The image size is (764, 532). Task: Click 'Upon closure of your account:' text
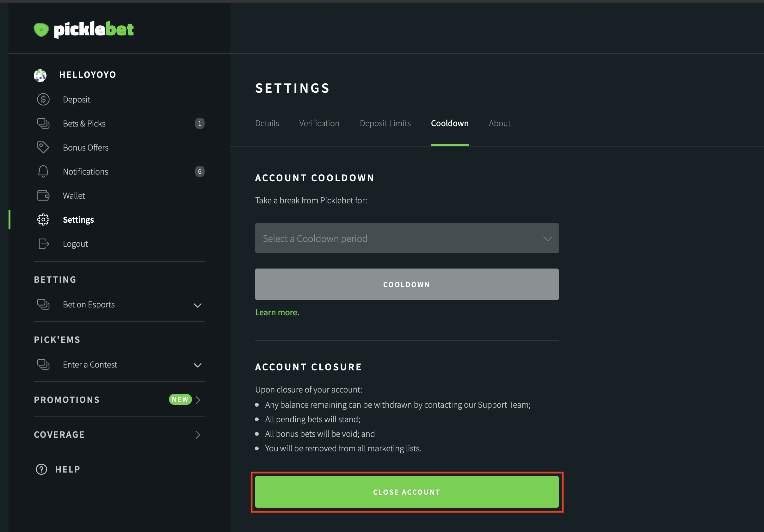coord(309,390)
